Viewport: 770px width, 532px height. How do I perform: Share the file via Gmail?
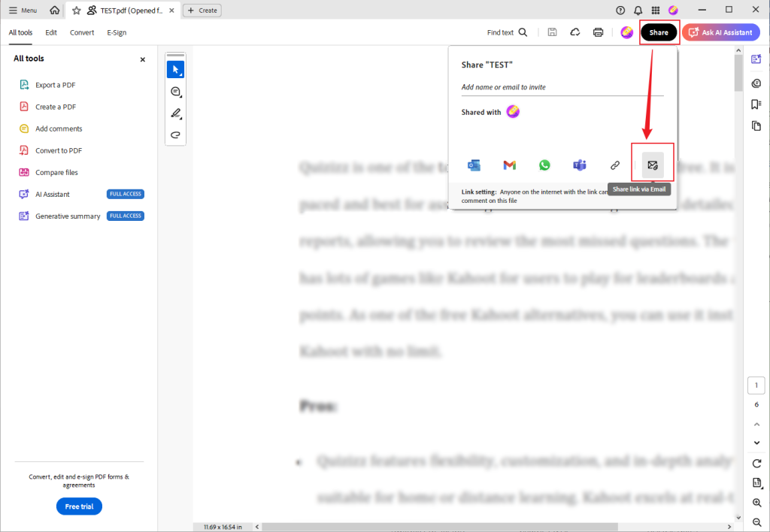click(509, 165)
